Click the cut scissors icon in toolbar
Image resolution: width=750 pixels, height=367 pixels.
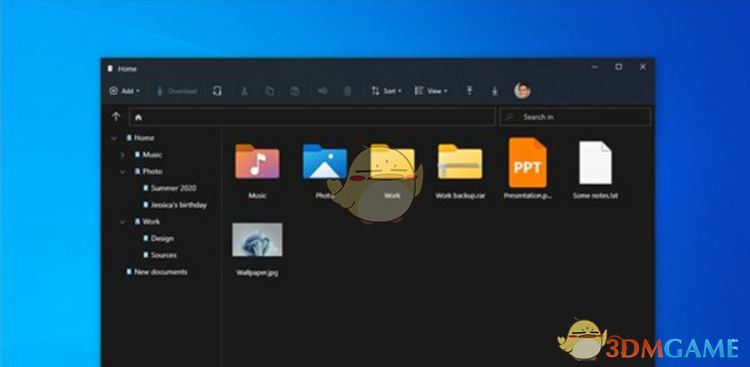coord(244,91)
